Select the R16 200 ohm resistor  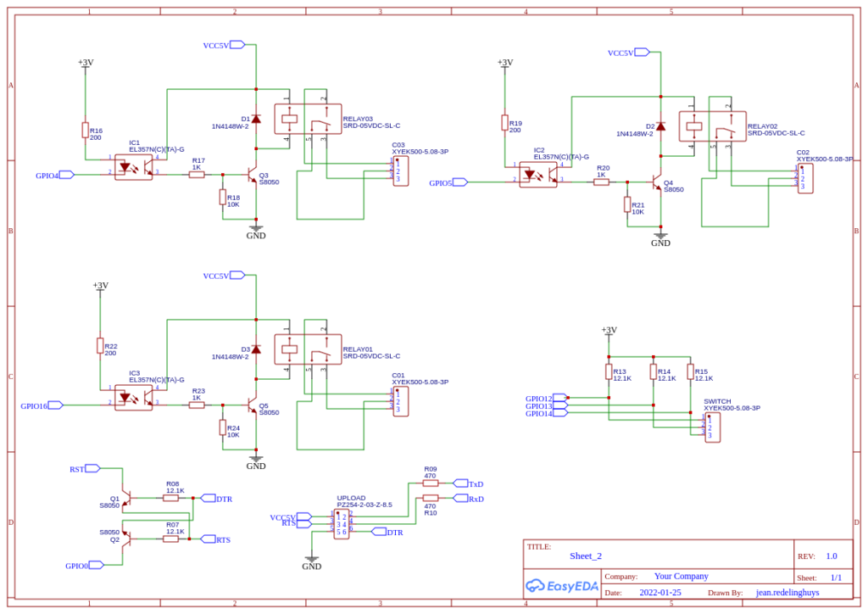(86, 130)
